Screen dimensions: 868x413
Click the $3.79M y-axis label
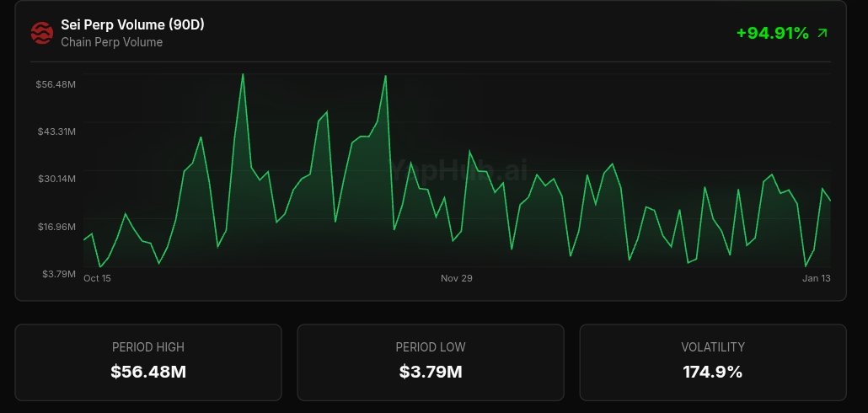tap(59, 273)
